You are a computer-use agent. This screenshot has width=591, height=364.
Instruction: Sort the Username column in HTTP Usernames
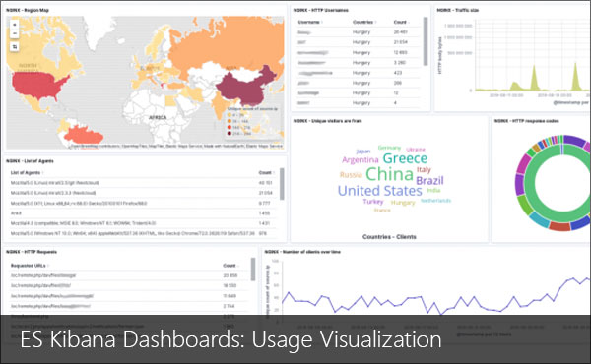pos(310,23)
